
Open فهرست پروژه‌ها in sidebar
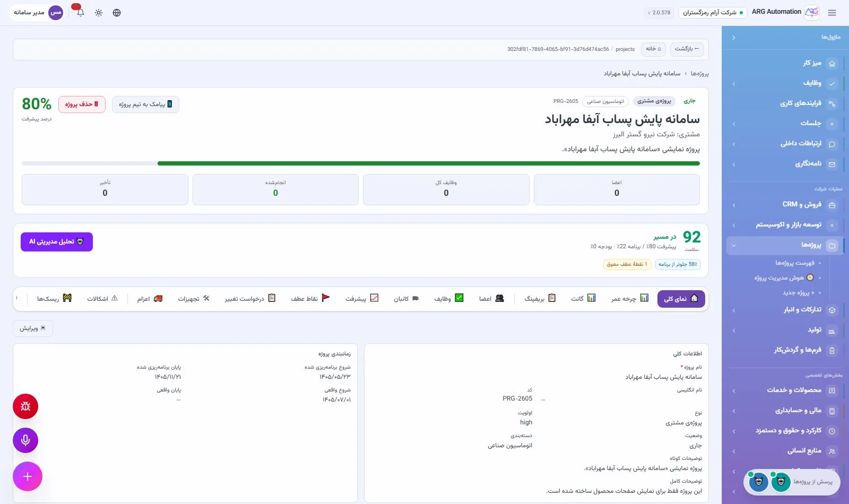(795, 263)
